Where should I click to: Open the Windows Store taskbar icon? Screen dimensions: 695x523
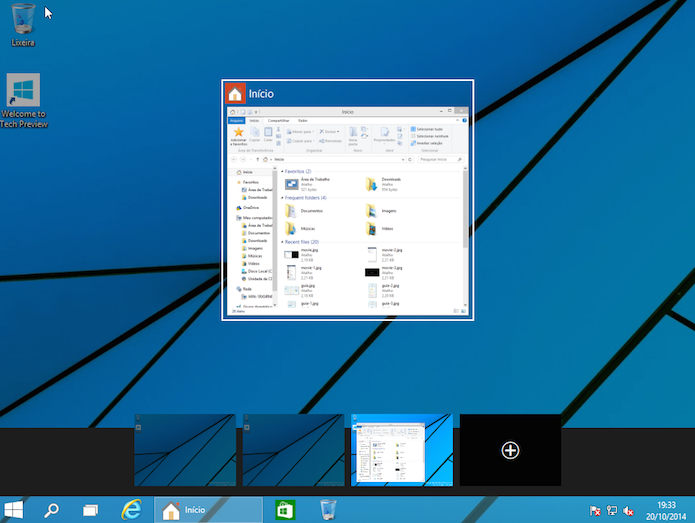[285, 510]
